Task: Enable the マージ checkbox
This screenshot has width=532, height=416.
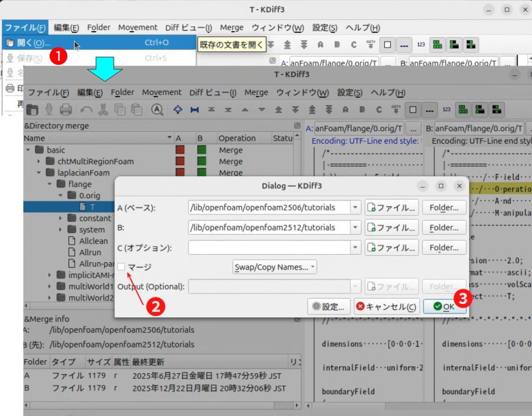Action: [x=122, y=267]
